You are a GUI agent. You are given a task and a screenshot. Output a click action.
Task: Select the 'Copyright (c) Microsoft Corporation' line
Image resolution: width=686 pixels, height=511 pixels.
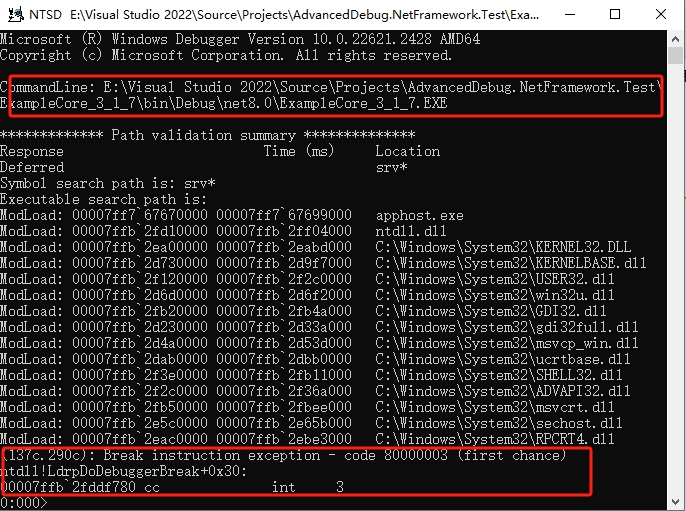(226, 56)
